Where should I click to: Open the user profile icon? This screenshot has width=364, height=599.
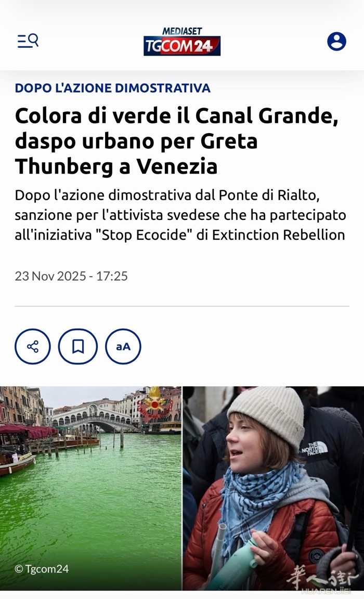(336, 41)
